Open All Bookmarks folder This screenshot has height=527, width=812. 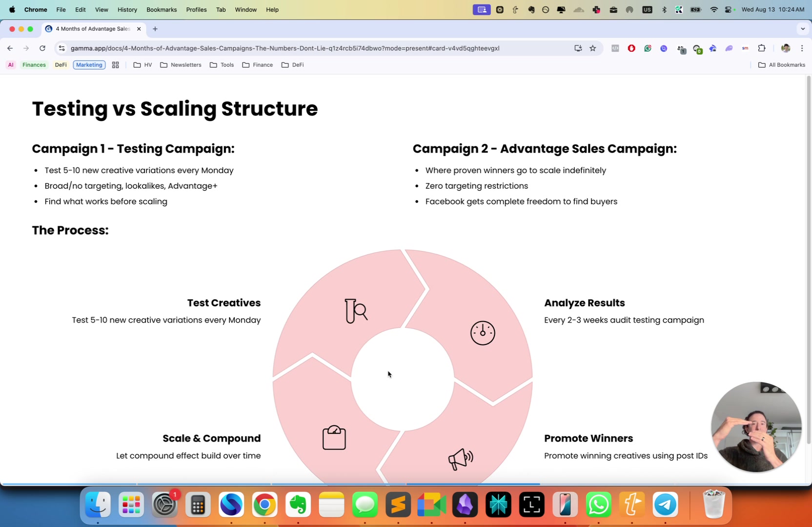click(x=782, y=65)
